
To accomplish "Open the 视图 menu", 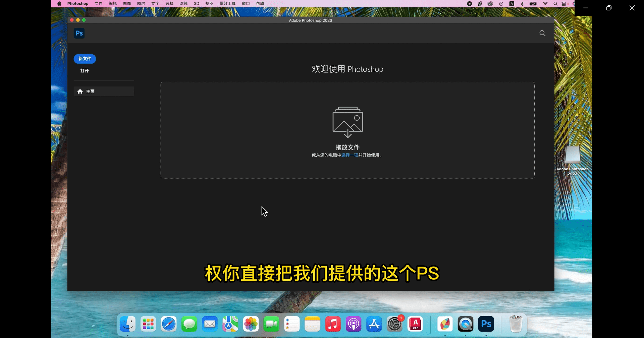I will [209, 4].
